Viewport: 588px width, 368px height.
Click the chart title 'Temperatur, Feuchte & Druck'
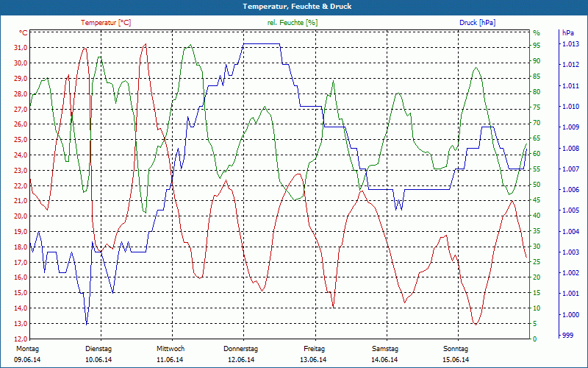297,7
